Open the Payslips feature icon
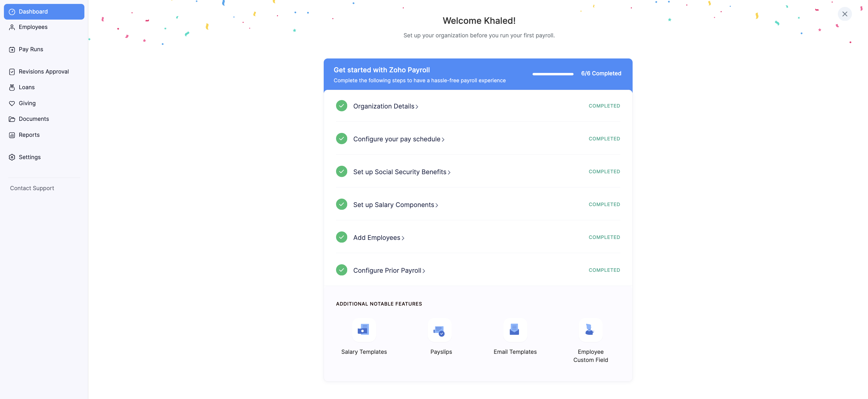The height and width of the screenshot is (399, 868). click(x=439, y=330)
